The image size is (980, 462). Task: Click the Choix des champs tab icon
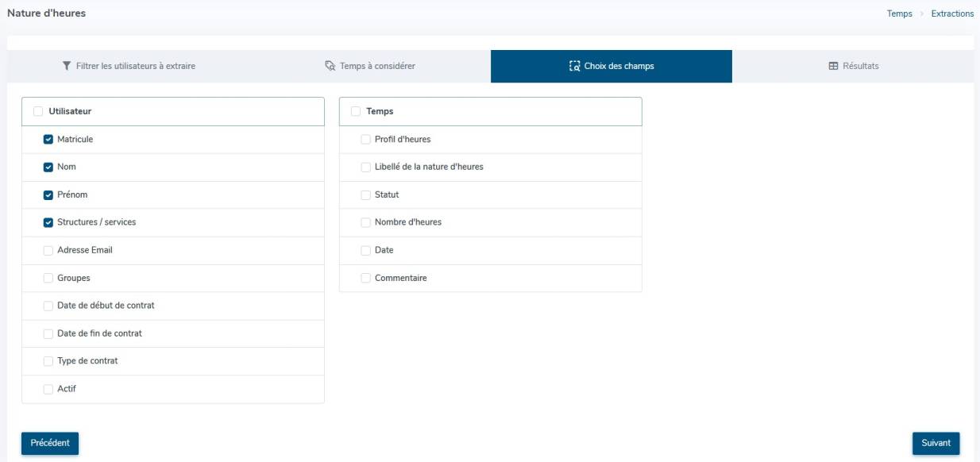click(x=575, y=66)
